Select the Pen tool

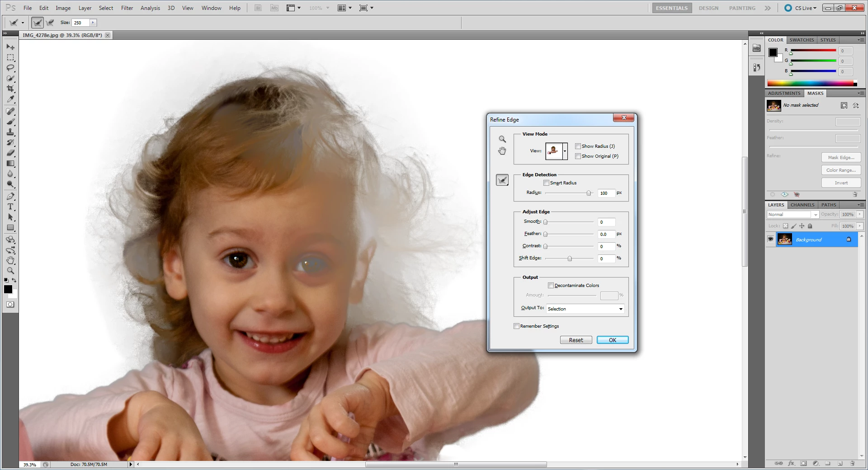click(10, 196)
